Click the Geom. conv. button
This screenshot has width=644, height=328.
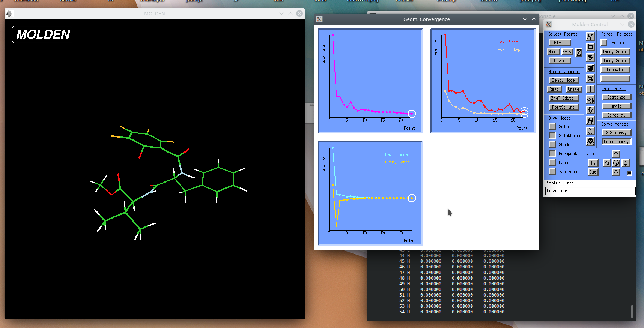[x=617, y=142]
